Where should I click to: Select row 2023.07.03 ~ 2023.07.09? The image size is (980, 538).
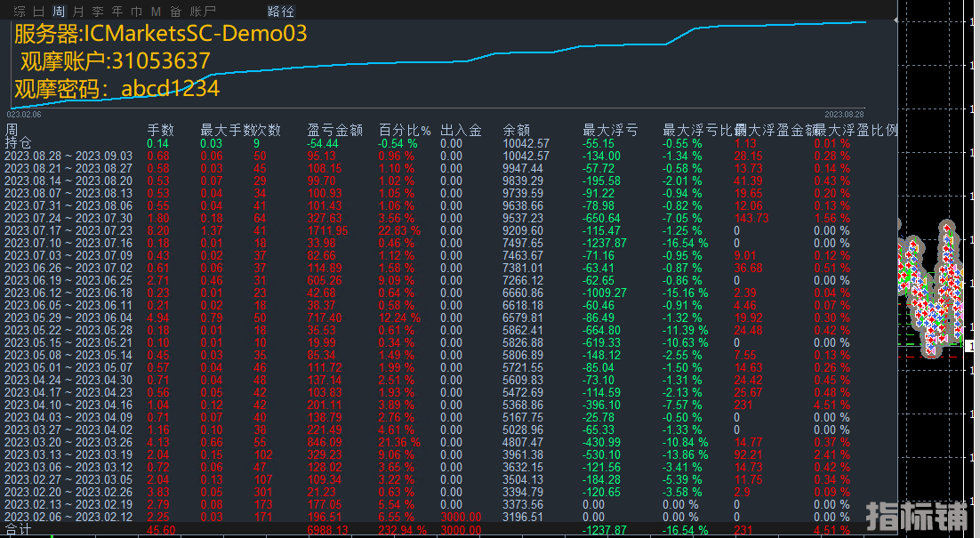point(68,255)
